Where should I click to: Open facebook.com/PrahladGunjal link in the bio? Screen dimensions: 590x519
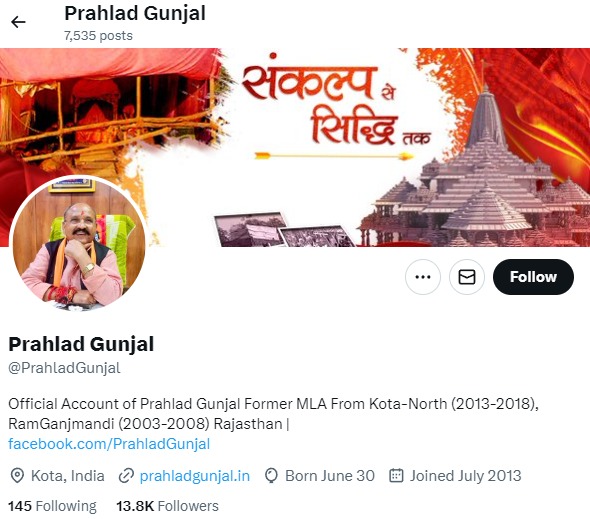point(109,444)
